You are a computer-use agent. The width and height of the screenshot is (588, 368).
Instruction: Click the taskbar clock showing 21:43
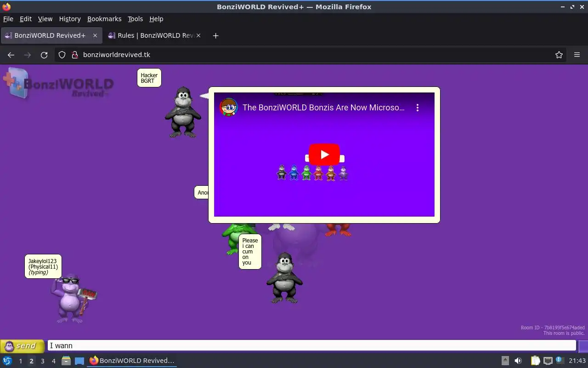(x=577, y=361)
